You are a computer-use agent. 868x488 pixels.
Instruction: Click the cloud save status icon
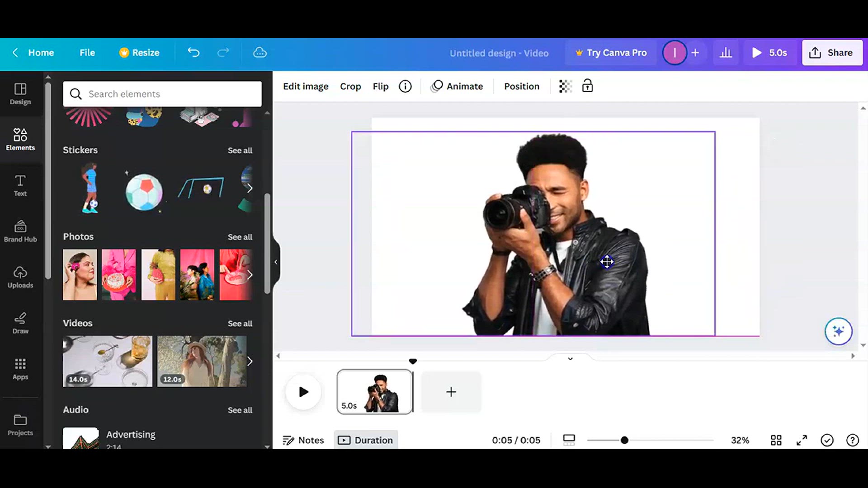[x=260, y=53]
